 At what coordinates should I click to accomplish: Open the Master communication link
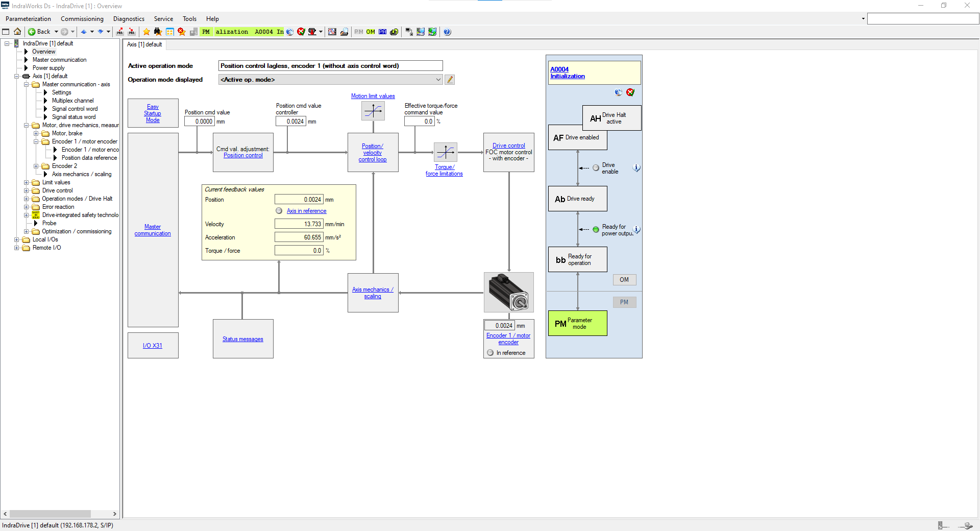(153, 230)
